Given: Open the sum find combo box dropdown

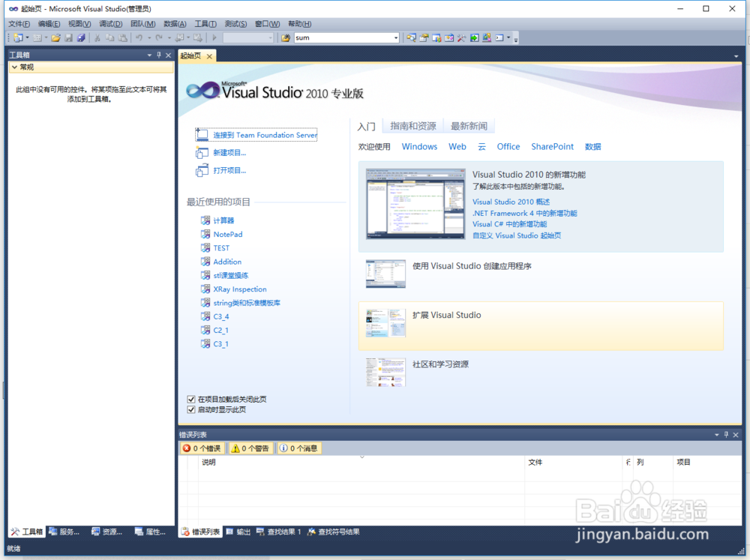Looking at the screenshot, I should coord(396,37).
